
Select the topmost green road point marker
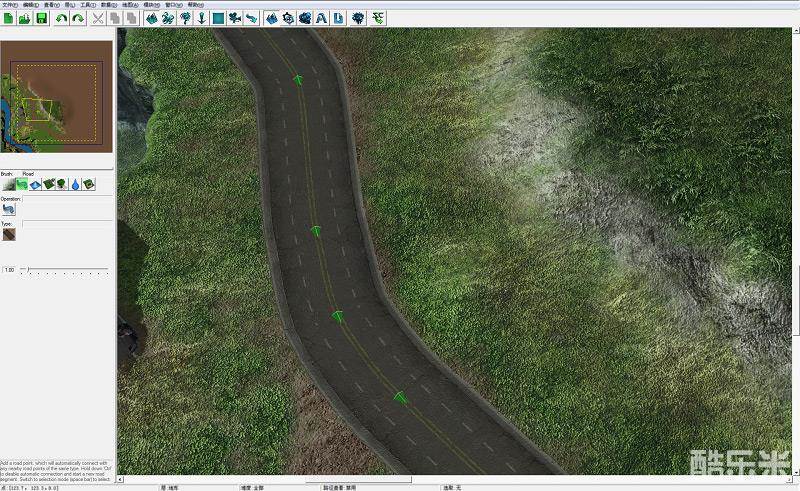(x=297, y=79)
